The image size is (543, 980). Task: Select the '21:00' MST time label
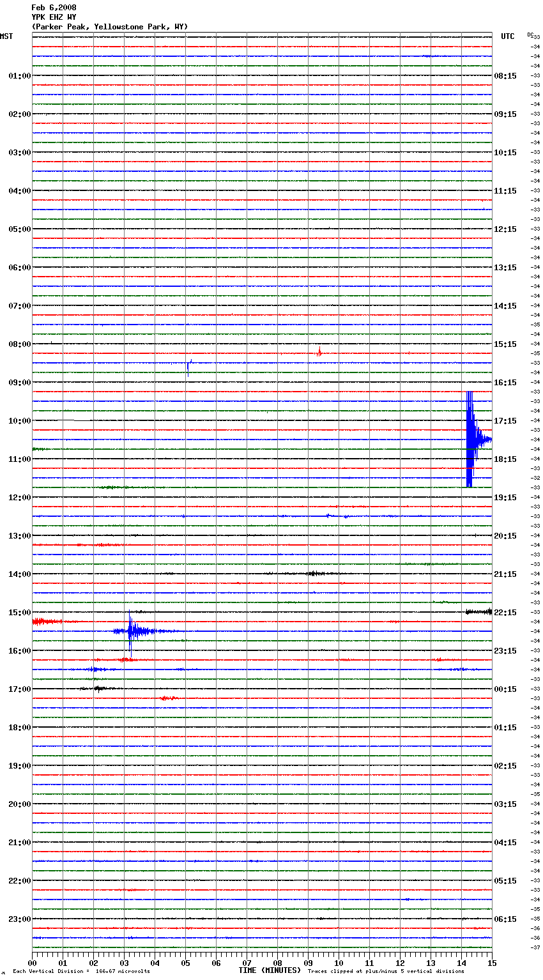coord(20,843)
